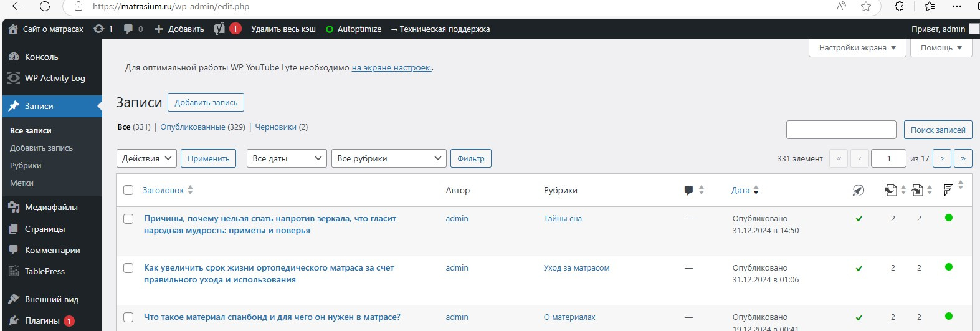Open the WP Activity Log sidebar icon
The height and width of the screenshot is (331, 980).
[x=14, y=78]
